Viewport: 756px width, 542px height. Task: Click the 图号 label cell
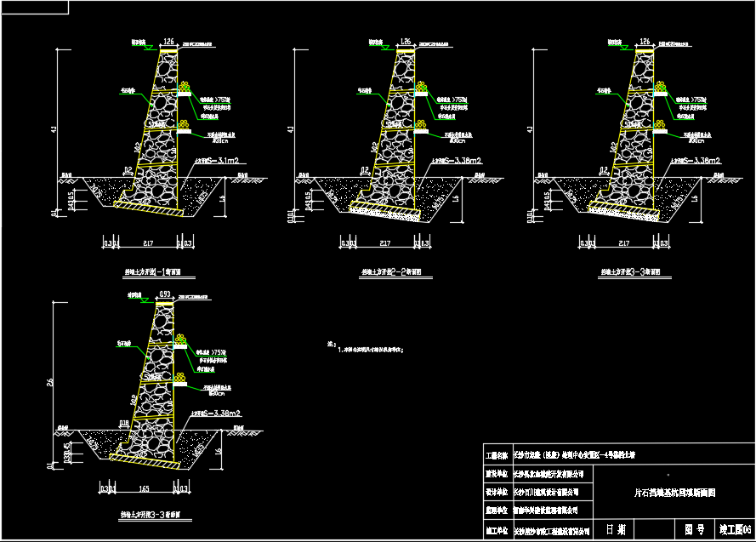694,529
